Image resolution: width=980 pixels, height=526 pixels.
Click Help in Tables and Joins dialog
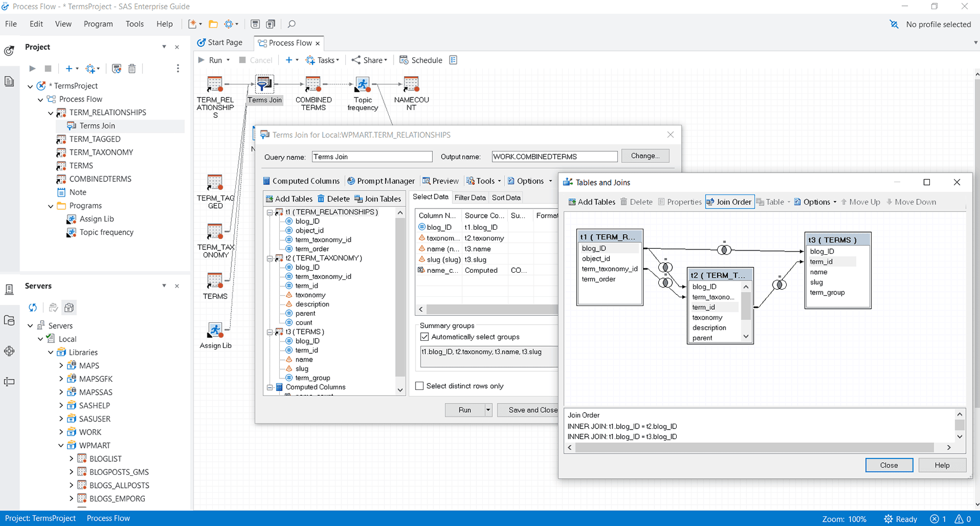pyautogui.click(x=942, y=465)
